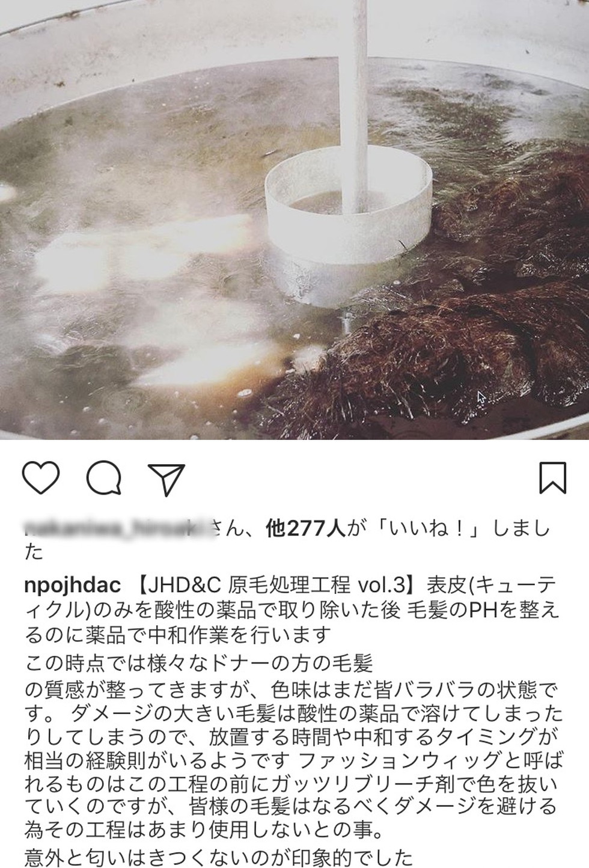This screenshot has width=589, height=868.
Task: Open the npojhdac profile from caption
Action: point(73,585)
